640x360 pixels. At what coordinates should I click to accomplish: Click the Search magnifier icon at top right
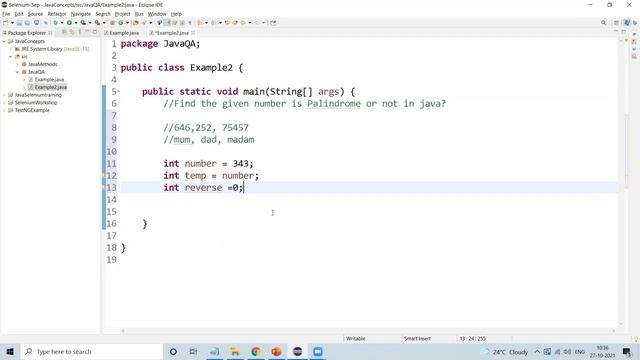603,23
